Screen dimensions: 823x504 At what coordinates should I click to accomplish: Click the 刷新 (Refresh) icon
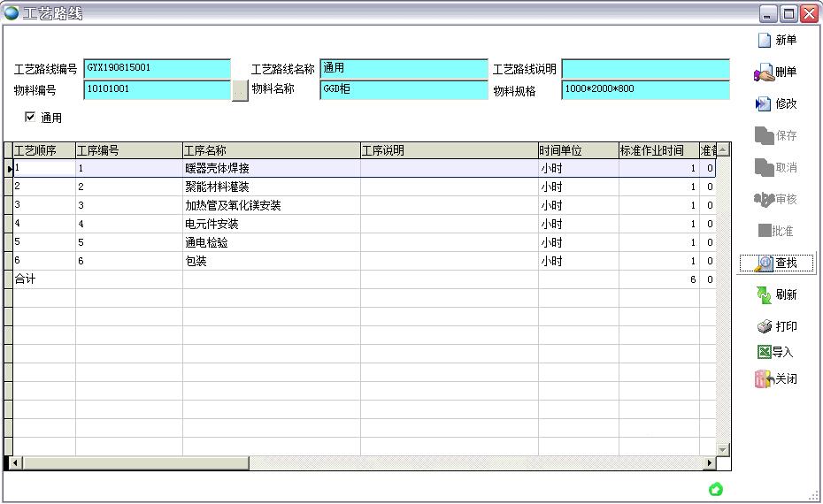click(764, 294)
